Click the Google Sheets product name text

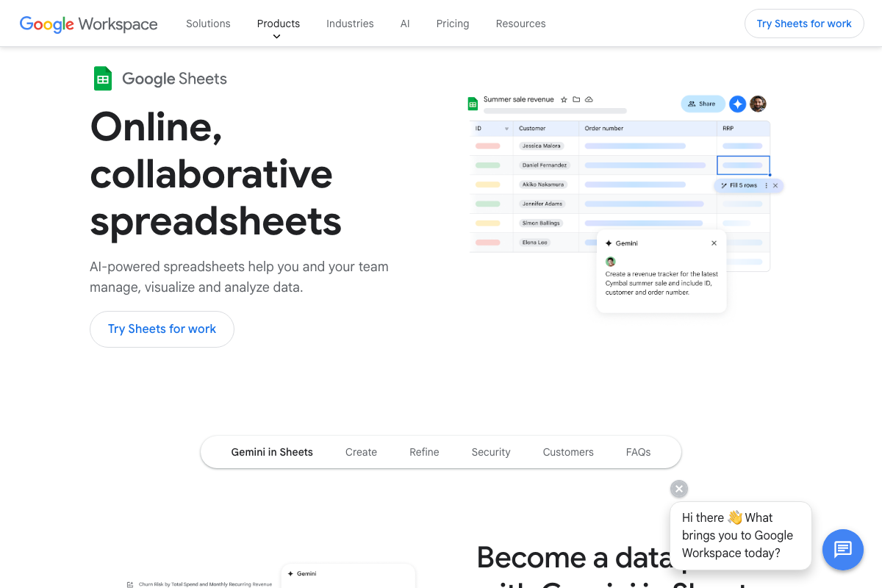point(174,79)
